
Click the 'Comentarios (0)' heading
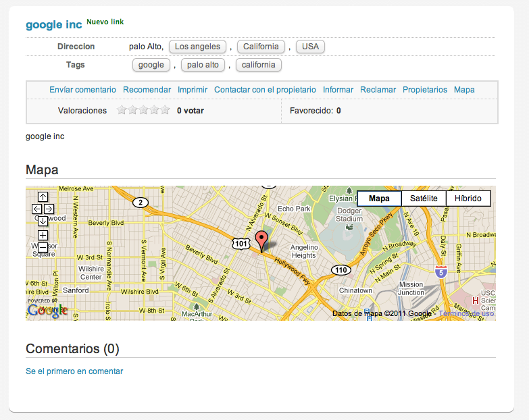pos(72,348)
